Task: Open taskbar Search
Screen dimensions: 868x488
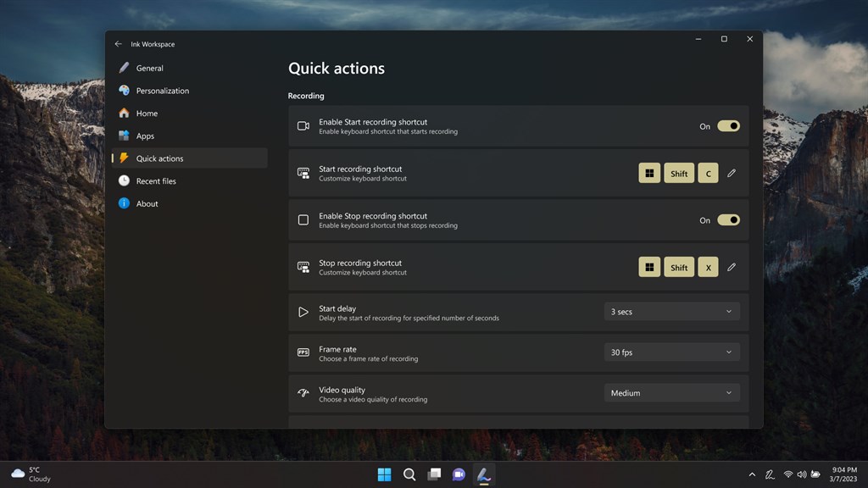Action: 409,474
